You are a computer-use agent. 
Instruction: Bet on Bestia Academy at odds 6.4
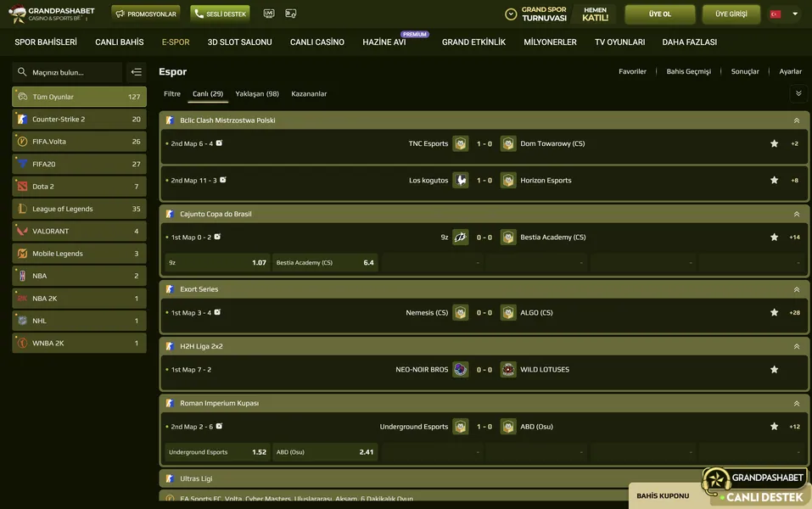(x=325, y=263)
